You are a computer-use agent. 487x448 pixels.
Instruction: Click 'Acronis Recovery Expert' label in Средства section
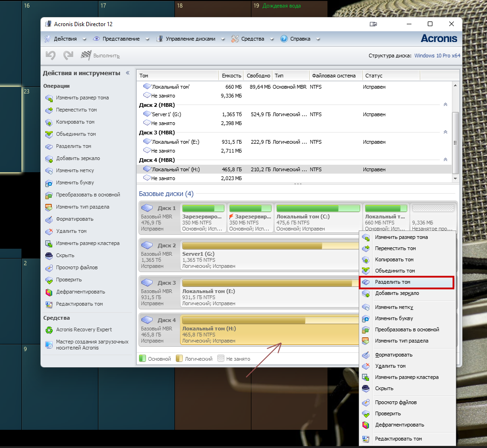pyautogui.click(x=84, y=329)
